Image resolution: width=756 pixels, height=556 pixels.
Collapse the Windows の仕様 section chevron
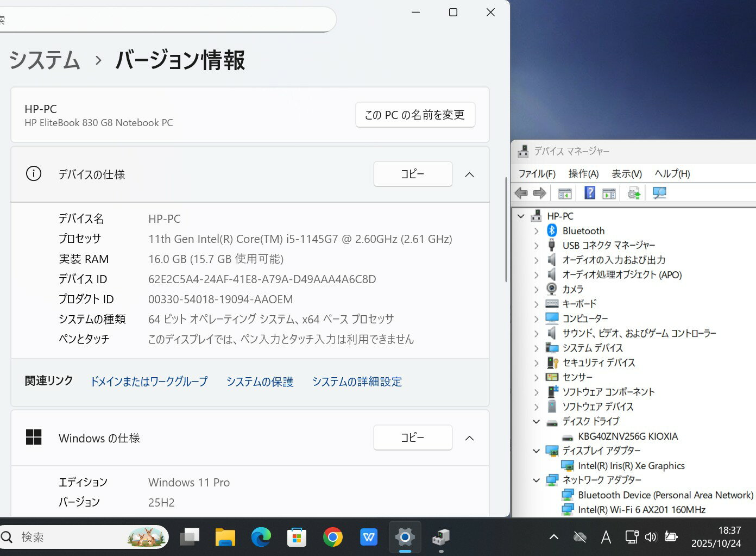470,438
